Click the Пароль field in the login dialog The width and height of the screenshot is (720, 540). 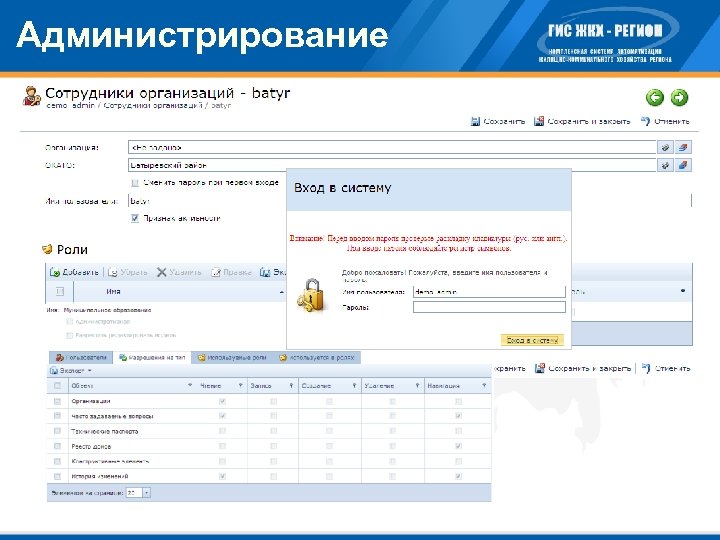pos(489,307)
